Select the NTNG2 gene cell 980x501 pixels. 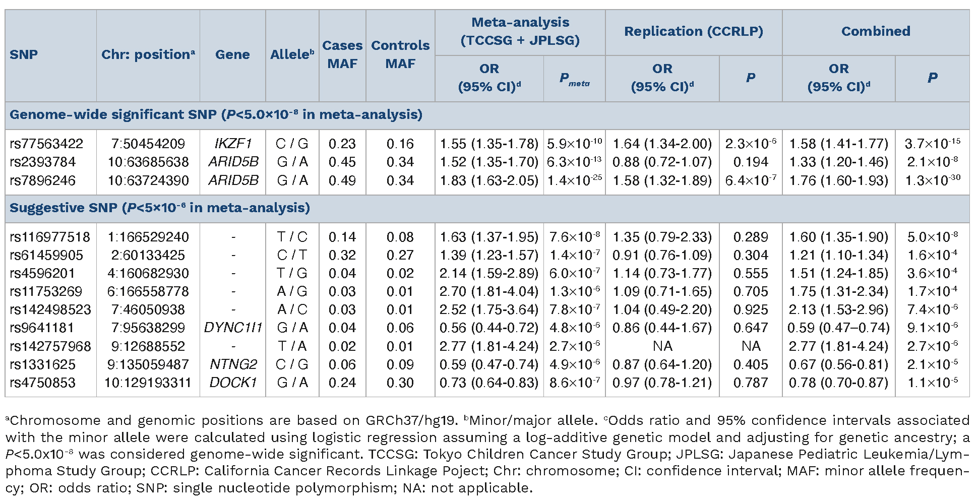pyautogui.click(x=233, y=364)
